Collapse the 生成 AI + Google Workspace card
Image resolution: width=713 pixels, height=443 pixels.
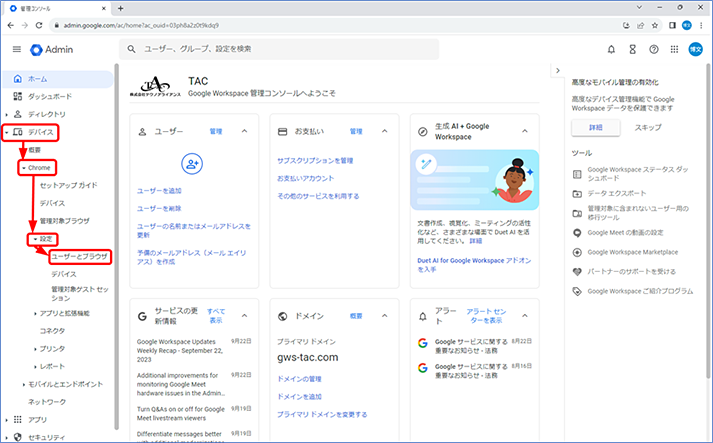(525, 131)
